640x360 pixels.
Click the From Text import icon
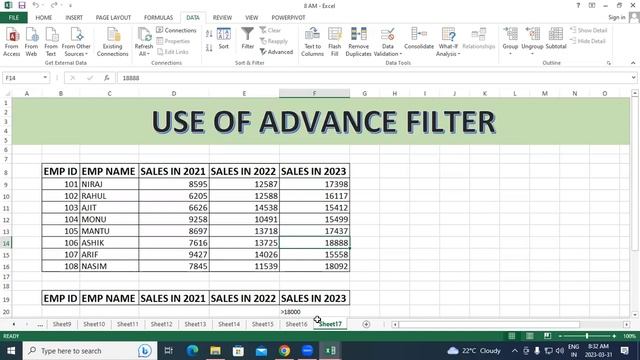pyautogui.click(x=51, y=42)
